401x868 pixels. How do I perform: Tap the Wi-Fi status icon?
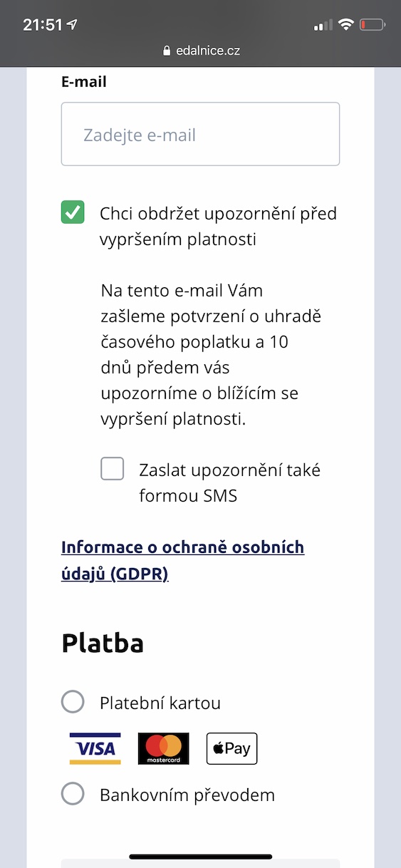pos(346,25)
